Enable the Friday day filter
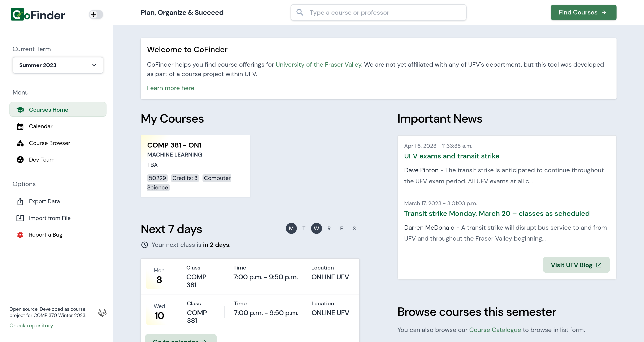Image resolution: width=644 pixels, height=342 pixels. pos(341,228)
